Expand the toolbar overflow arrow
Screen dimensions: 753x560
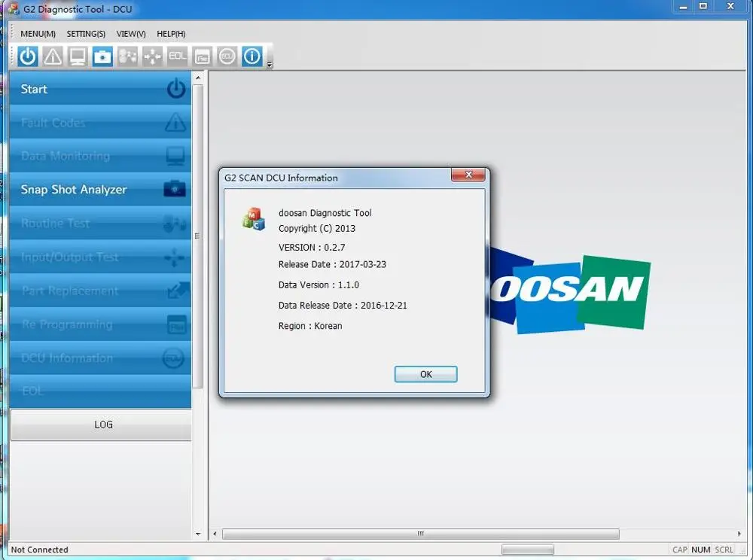click(x=268, y=65)
